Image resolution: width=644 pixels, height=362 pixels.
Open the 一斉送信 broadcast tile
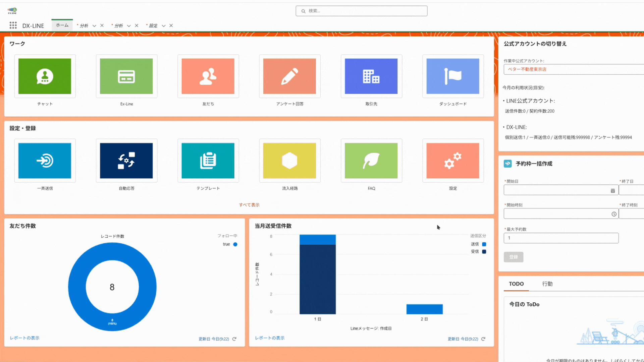(x=45, y=161)
